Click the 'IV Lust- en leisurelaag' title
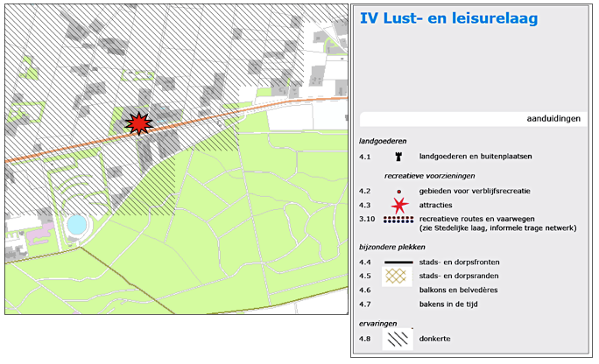The image size is (599, 364). 449,18
